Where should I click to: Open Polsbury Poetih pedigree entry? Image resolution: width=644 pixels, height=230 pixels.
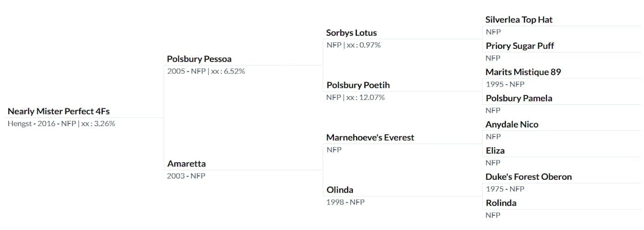(x=358, y=85)
